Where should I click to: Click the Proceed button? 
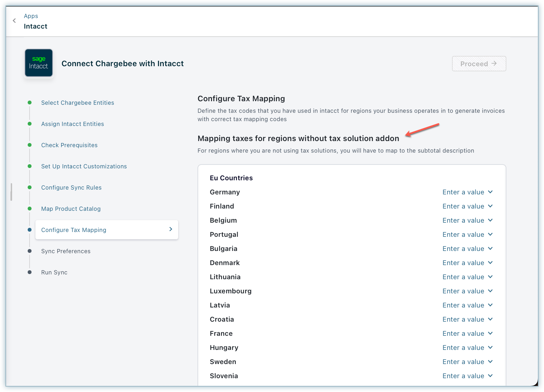479,64
